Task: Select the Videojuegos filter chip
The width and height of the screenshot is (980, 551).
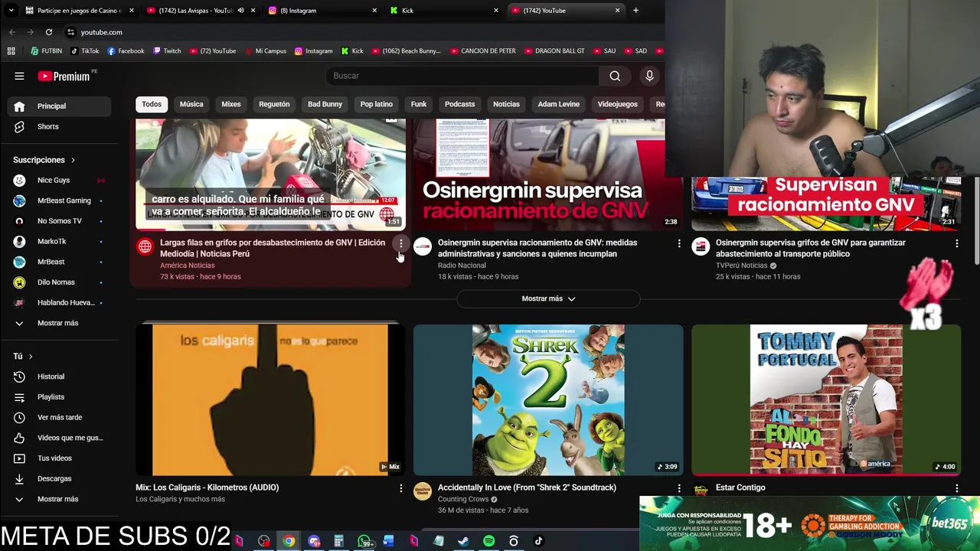Action: (617, 104)
